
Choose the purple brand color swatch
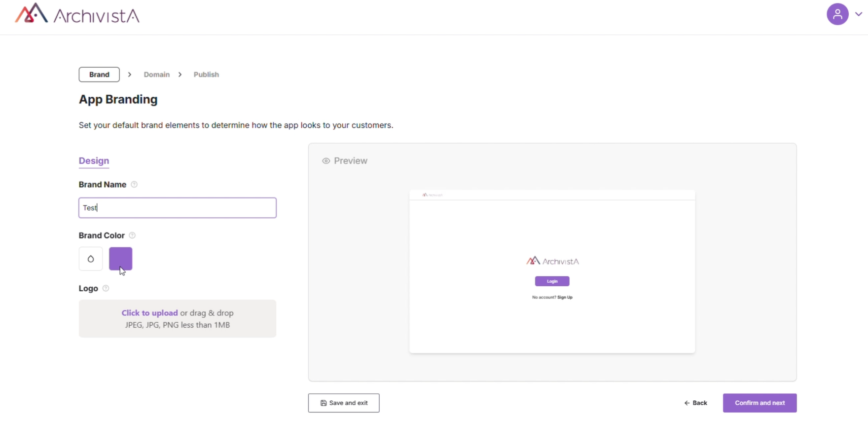tap(121, 259)
